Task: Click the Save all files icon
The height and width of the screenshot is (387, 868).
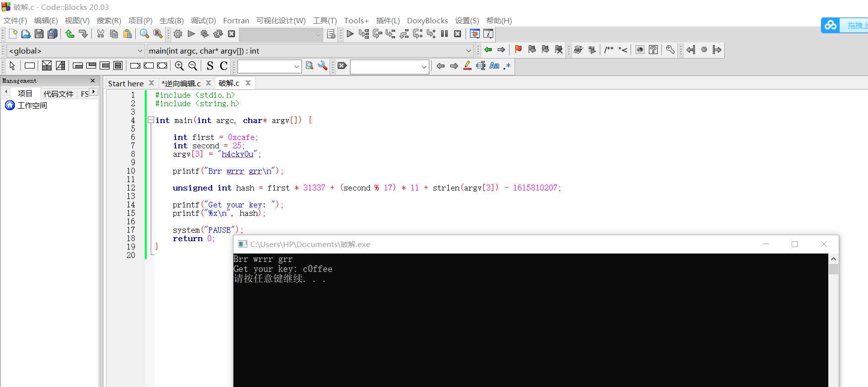Action: point(53,34)
